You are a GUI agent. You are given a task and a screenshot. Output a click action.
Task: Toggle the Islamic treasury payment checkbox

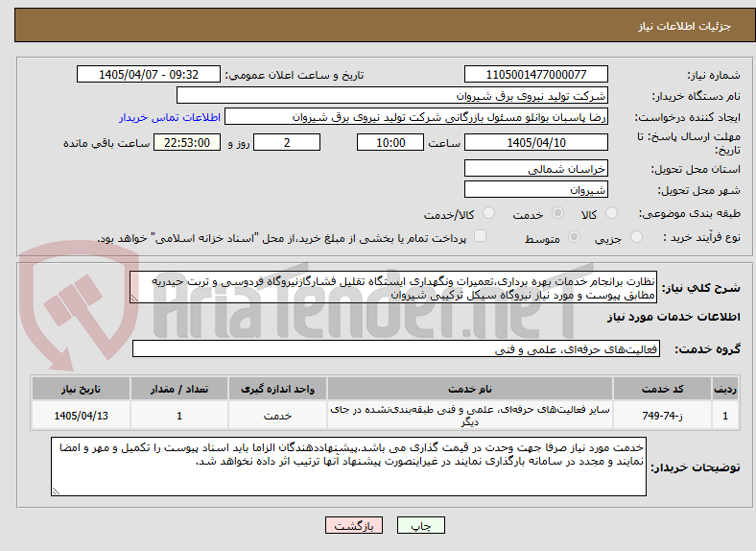(481, 236)
